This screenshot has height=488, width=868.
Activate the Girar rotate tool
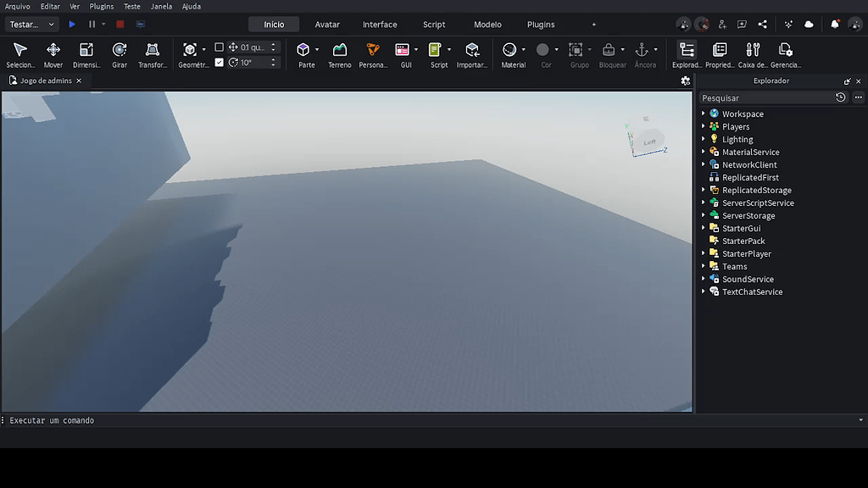coord(120,55)
